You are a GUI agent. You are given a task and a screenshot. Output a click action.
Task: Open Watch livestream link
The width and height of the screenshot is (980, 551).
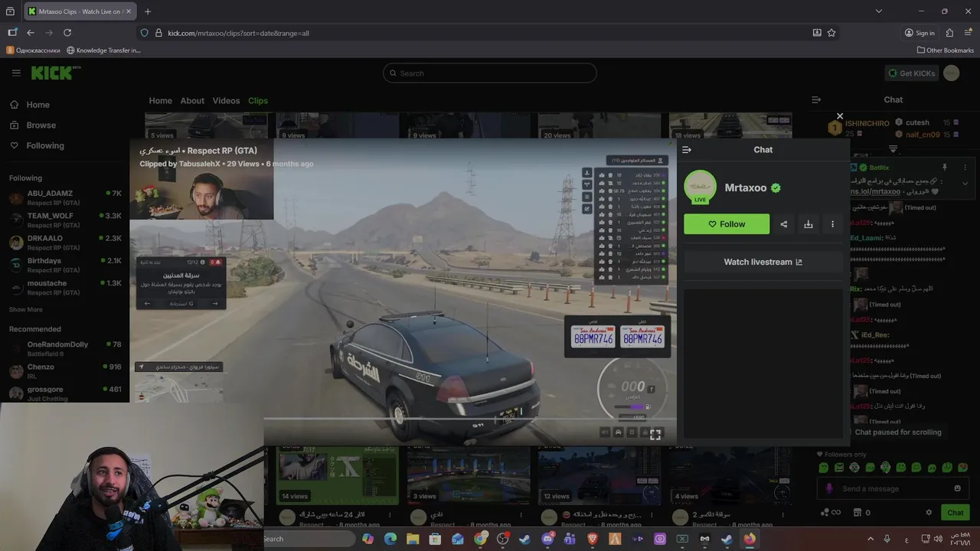(763, 262)
